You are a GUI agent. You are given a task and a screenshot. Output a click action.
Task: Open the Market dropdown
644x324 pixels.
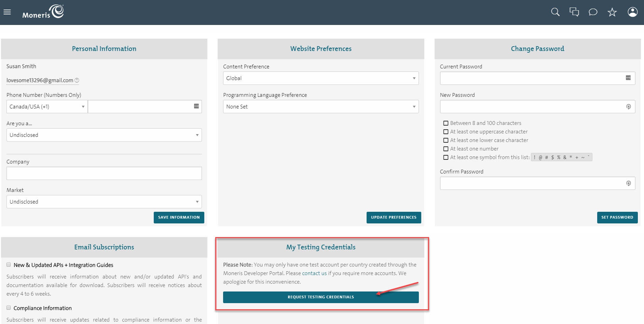104,202
